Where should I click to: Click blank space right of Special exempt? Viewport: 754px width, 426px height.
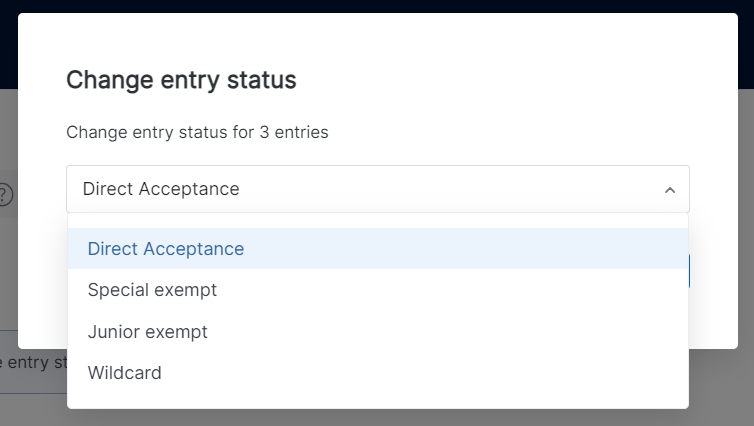pos(452,290)
